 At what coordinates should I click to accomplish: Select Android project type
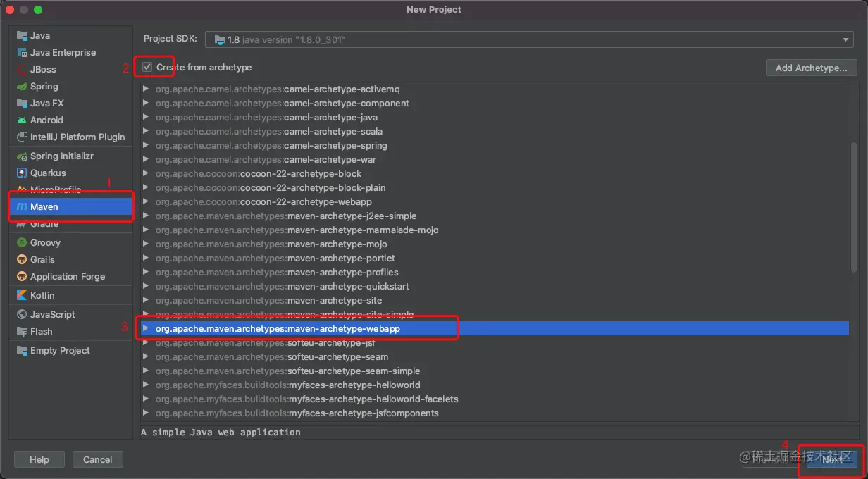[x=71, y=120]
